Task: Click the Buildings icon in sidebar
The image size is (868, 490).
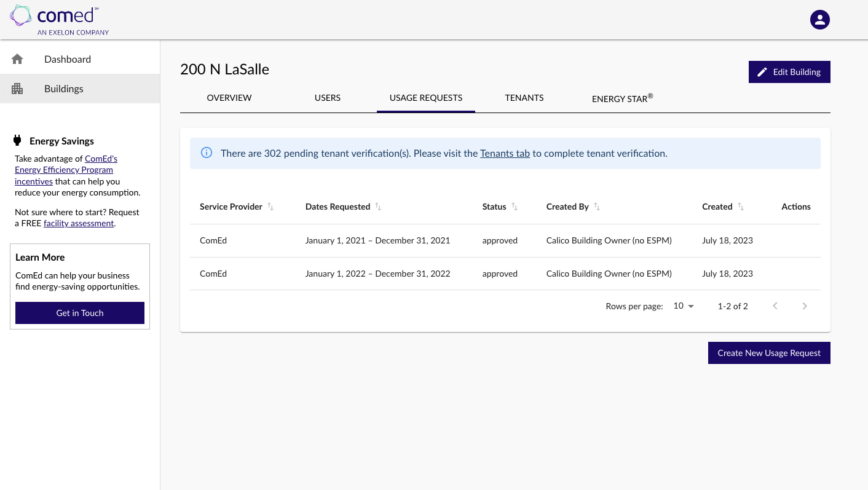Action: [17, 89]
